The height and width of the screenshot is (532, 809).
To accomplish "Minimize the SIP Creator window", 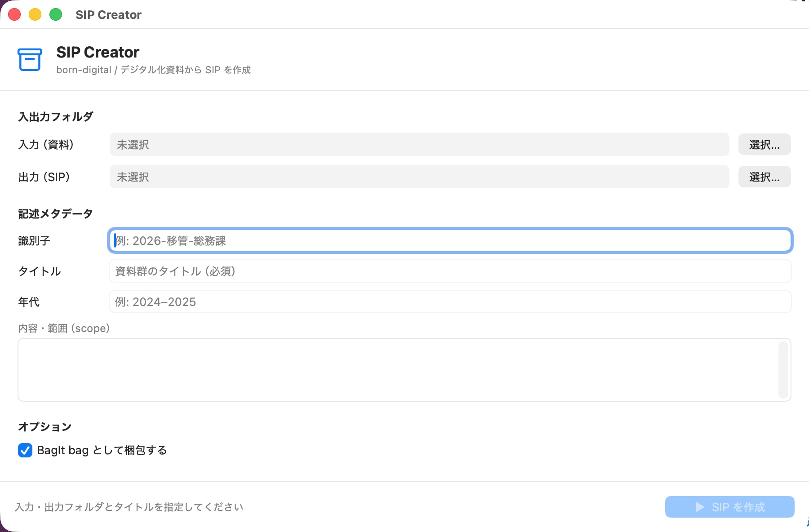I will tap(35, 15).
